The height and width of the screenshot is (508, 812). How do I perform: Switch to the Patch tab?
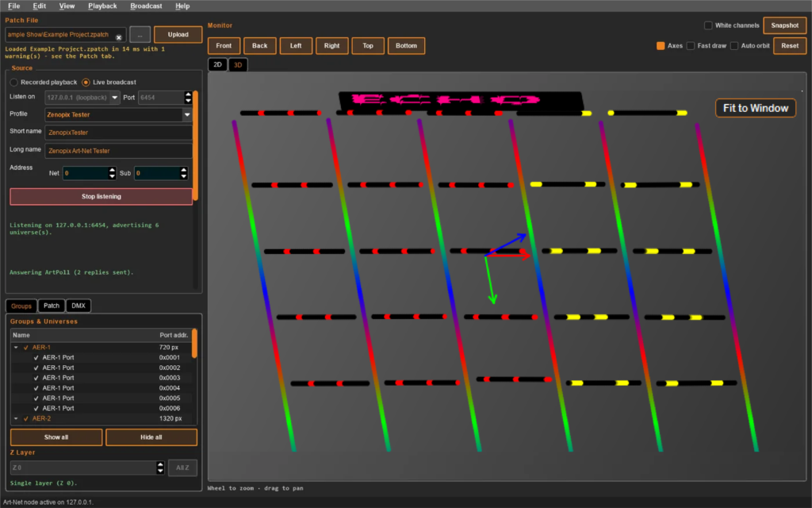pos(52,306)
